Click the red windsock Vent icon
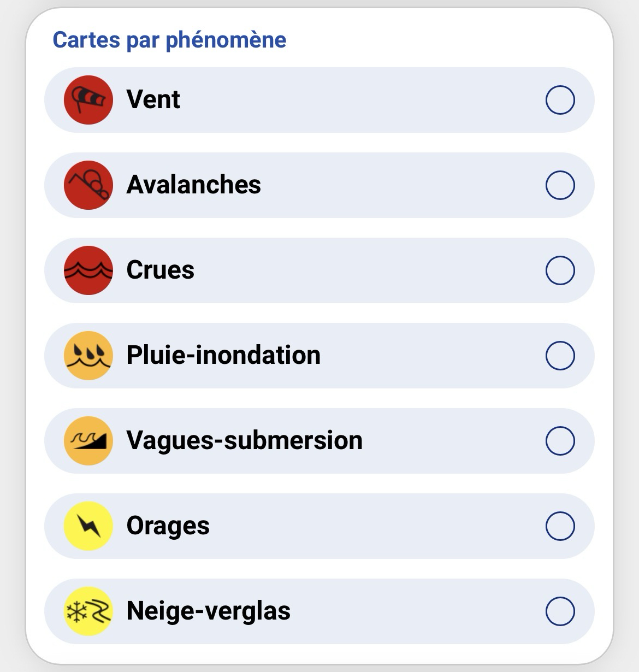Viewport: 639px width, 672px height. [88, 100]
